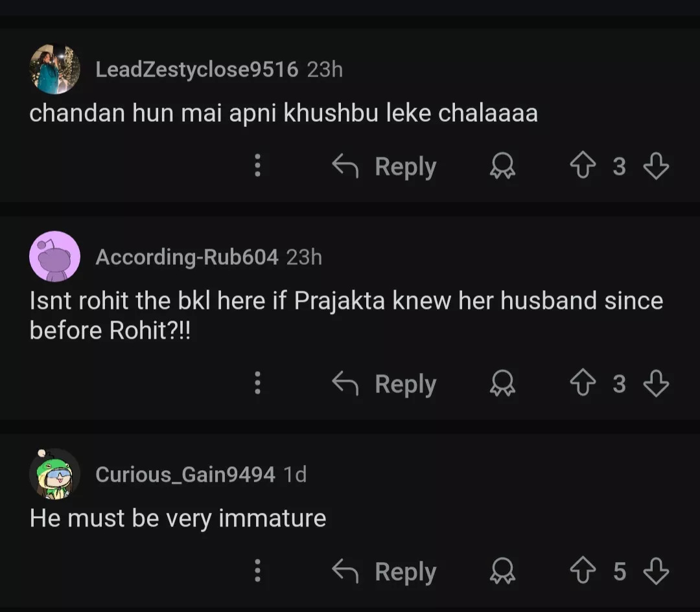The height and width of the screenshot is (612, 700).
Task: Visit the LeadZestyclose9516 username link
Action: click(196, 69)
